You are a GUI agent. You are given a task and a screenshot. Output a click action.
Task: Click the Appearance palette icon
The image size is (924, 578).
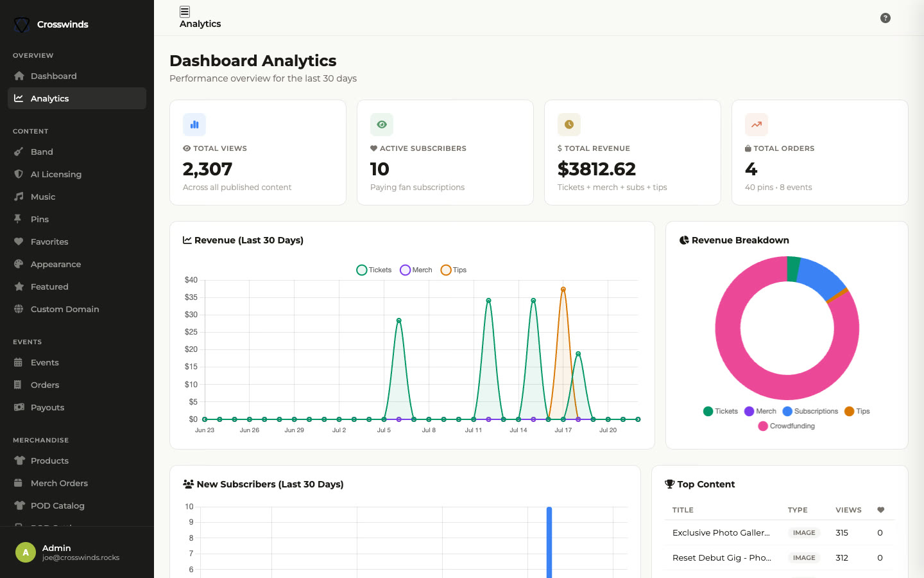pos(19,264)
